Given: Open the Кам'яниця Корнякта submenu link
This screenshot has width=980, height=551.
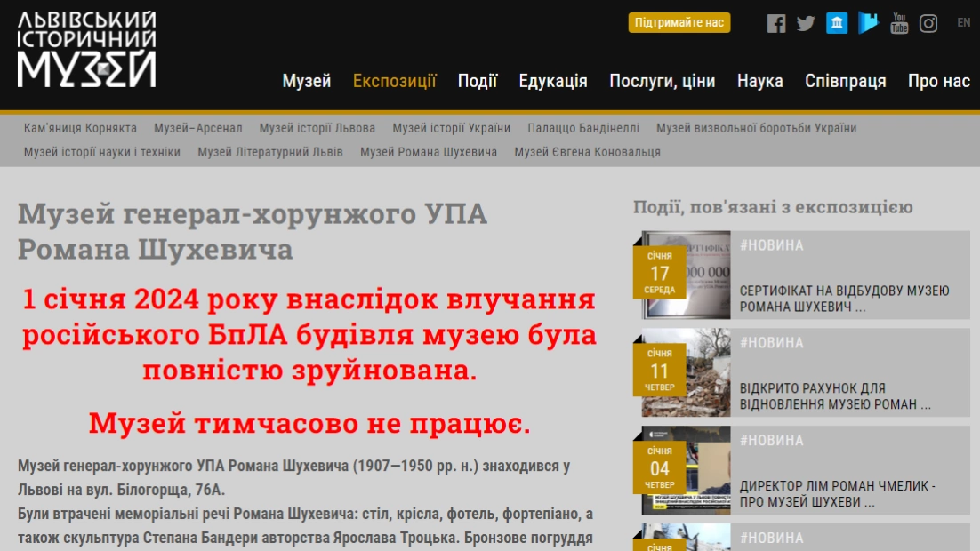Looking at the screenshot, I should pyautogui.click(x=81, y=128).
